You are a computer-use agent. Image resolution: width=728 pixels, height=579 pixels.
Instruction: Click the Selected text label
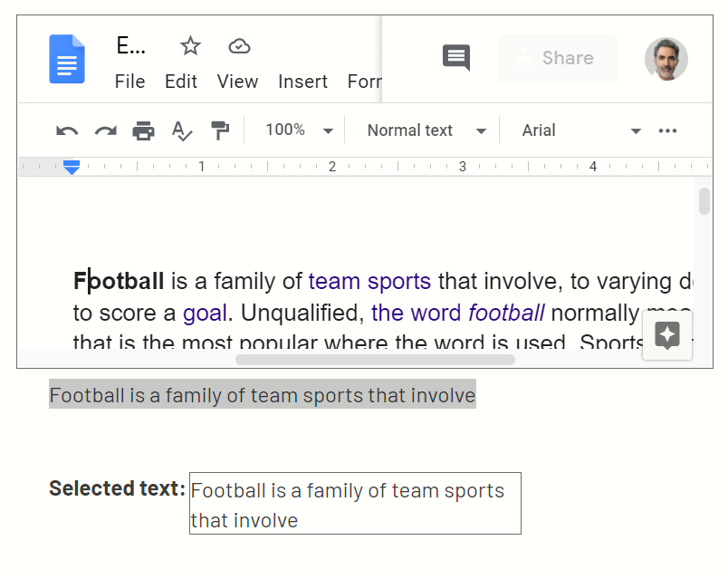point(117,488)
